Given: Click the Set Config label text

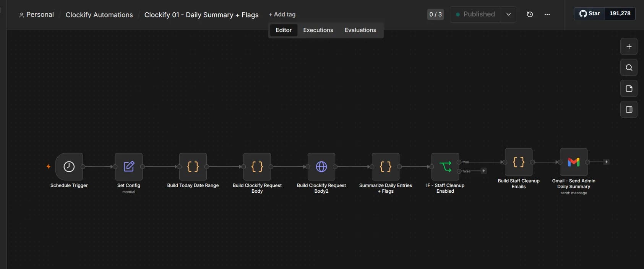Looking at the screenshot, I should [129, 185].
